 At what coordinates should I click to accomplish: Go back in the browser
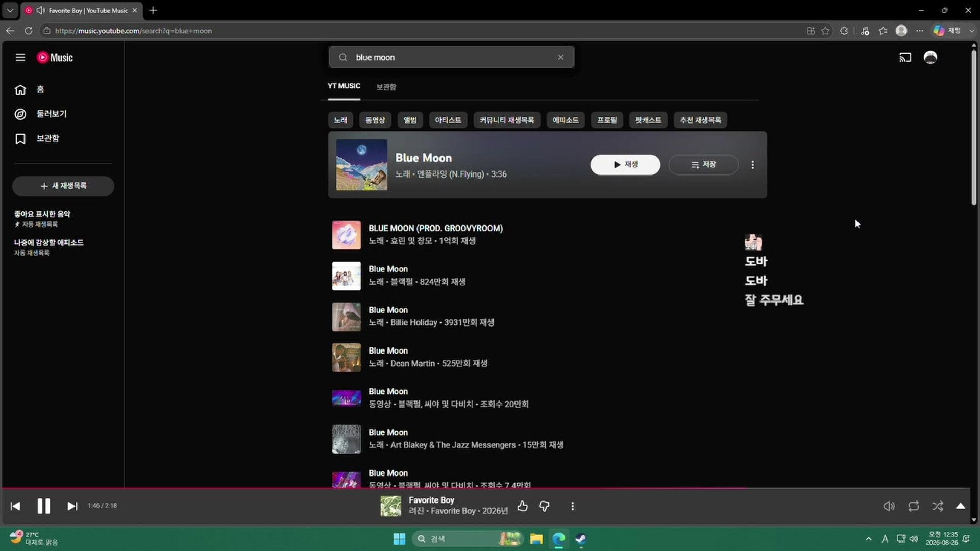pyautogui.click(x=10, y=31)
